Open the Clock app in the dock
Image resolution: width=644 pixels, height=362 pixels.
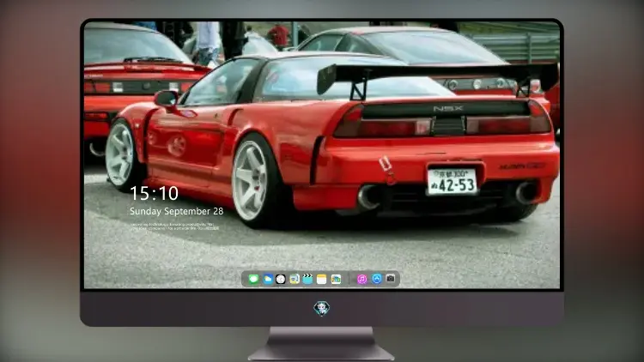click(x=281, y=279)
